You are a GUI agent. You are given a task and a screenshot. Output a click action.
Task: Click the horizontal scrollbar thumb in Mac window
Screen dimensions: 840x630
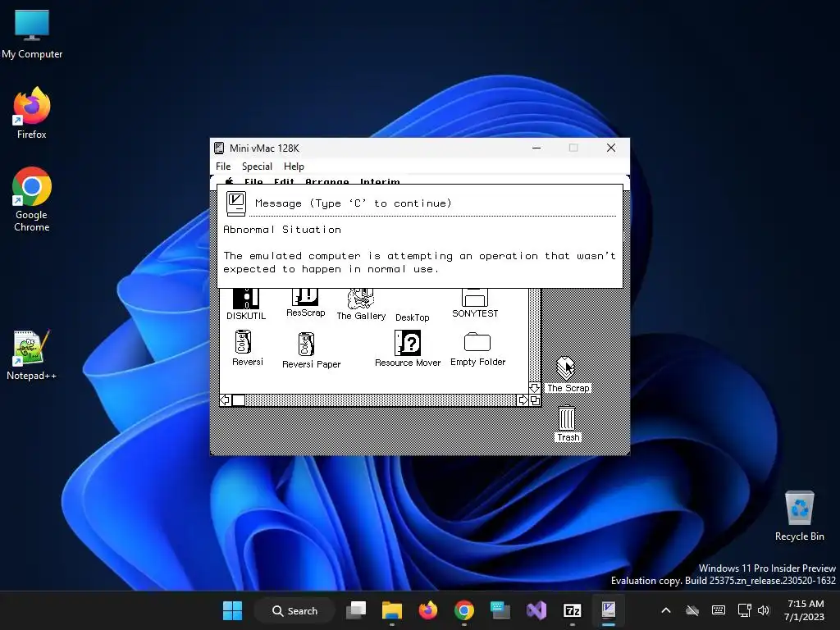point(239,400)
